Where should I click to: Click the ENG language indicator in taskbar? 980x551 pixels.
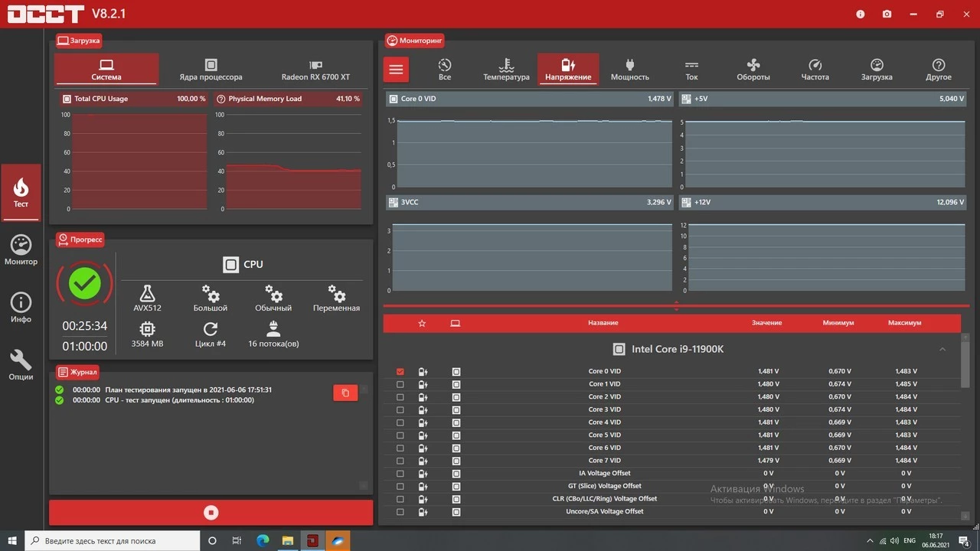[910, 541]
